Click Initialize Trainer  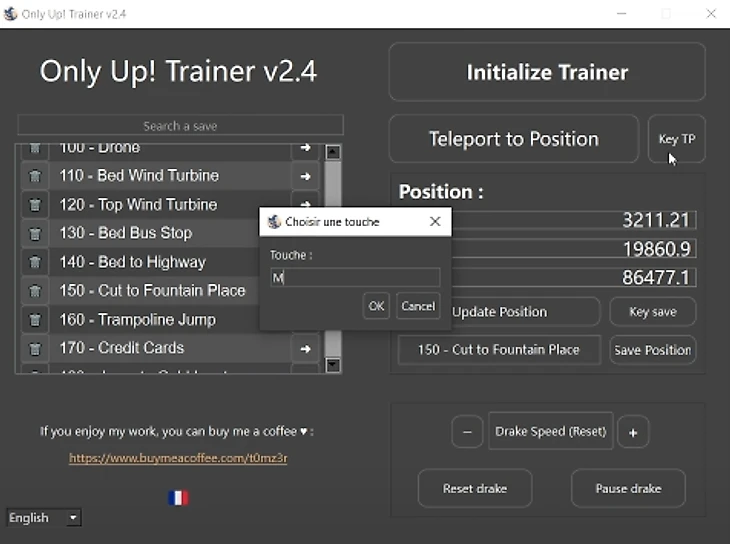click(547, 72)
